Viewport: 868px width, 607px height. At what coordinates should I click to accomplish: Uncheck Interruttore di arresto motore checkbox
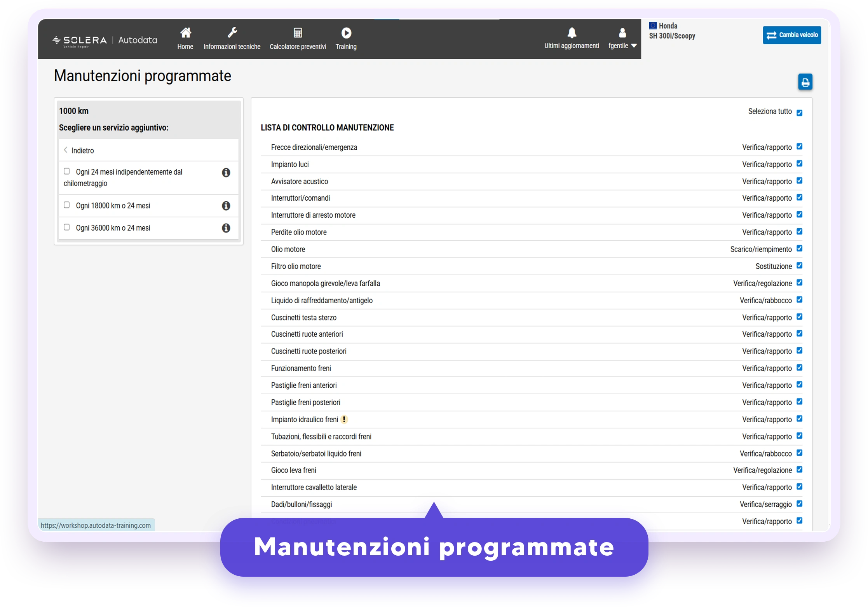coord(800,215)
